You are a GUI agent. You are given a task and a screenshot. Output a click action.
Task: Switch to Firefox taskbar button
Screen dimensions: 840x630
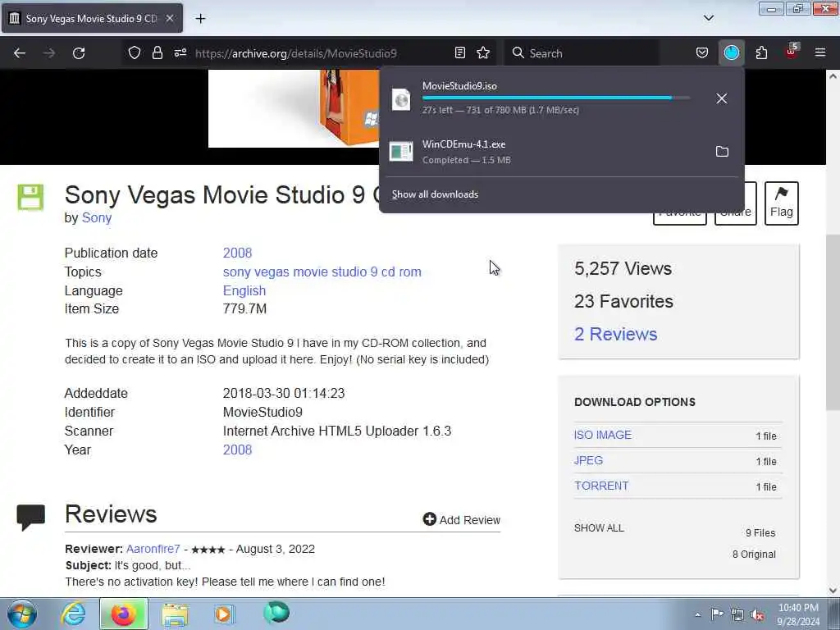point(123,614)
